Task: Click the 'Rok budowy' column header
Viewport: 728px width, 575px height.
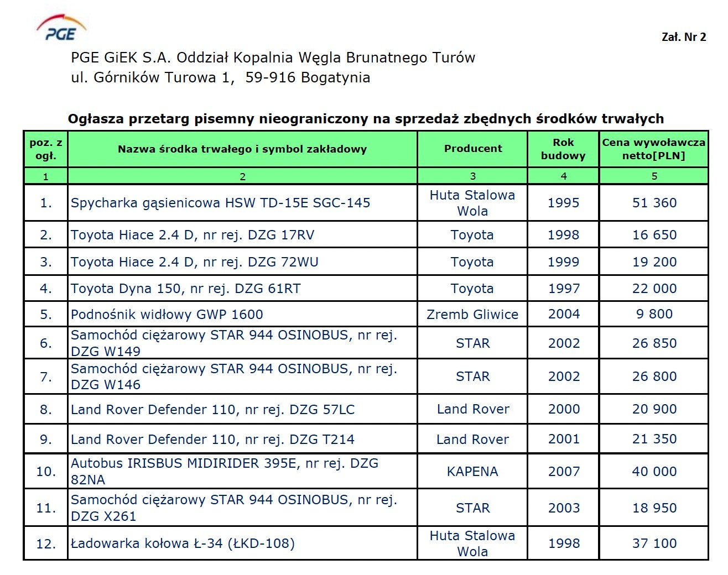Action: click(563, 149)
